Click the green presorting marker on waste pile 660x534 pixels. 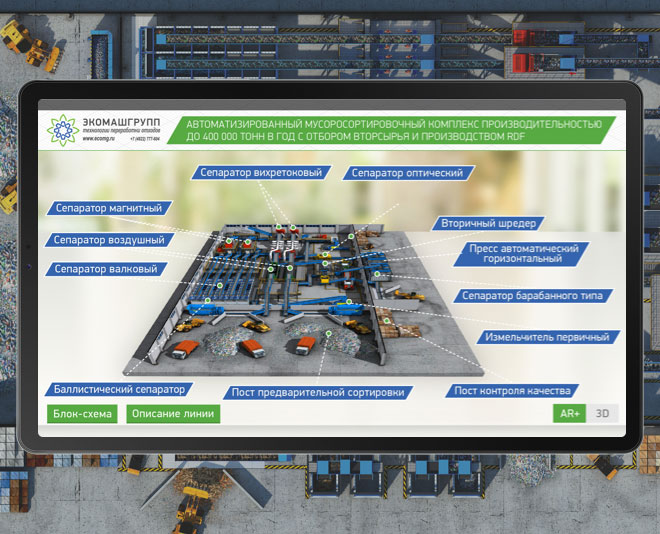click(329, 333)
